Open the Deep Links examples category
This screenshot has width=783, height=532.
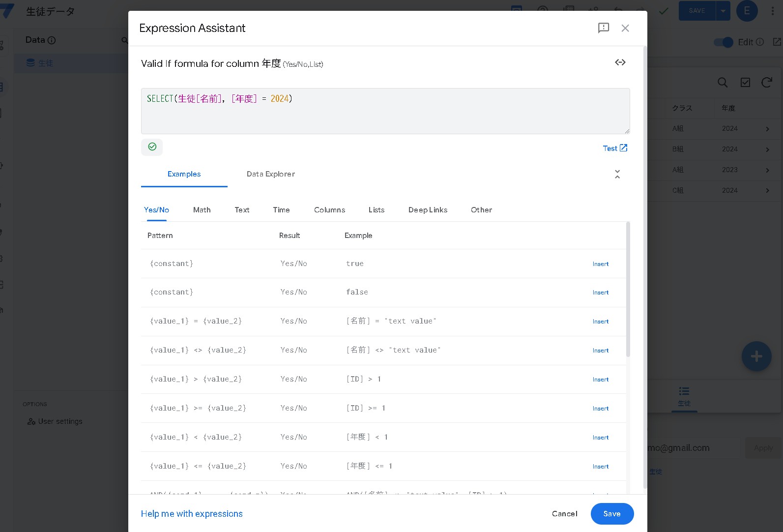point(428,210)
